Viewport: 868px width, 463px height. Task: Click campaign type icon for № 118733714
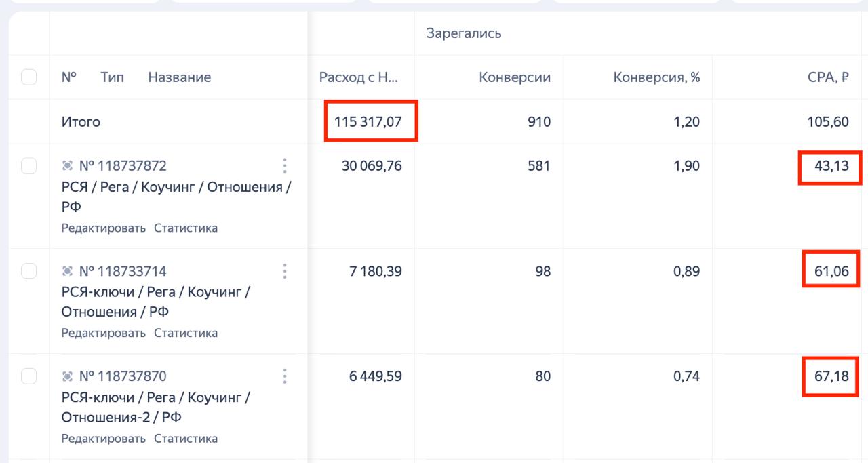point(67,271)
